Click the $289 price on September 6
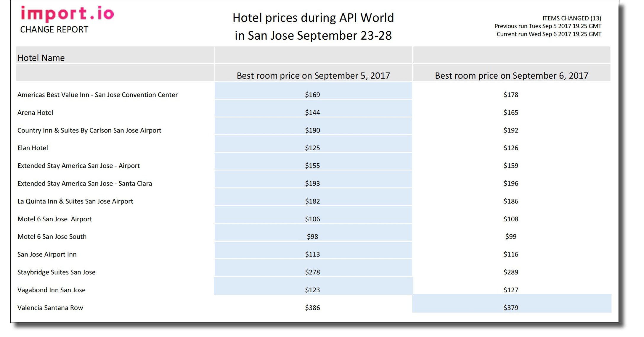The image size is (644, 337). [511, 272]
